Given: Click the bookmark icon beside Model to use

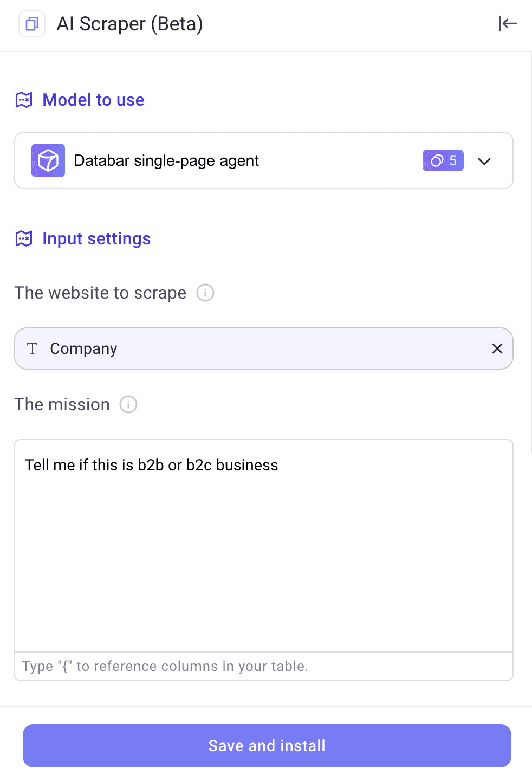Looking at the screenshot, I should point(24,100).
